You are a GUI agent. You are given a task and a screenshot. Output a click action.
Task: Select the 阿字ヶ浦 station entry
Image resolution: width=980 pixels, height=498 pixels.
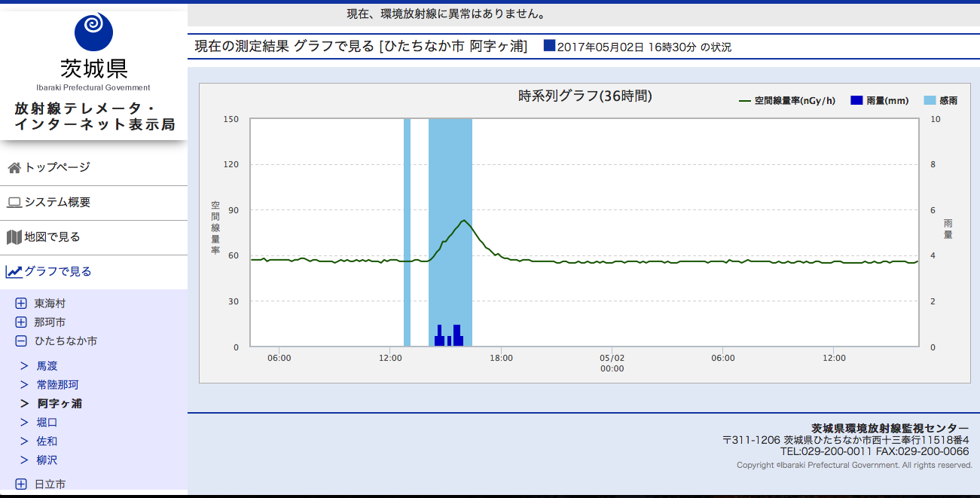60,404
